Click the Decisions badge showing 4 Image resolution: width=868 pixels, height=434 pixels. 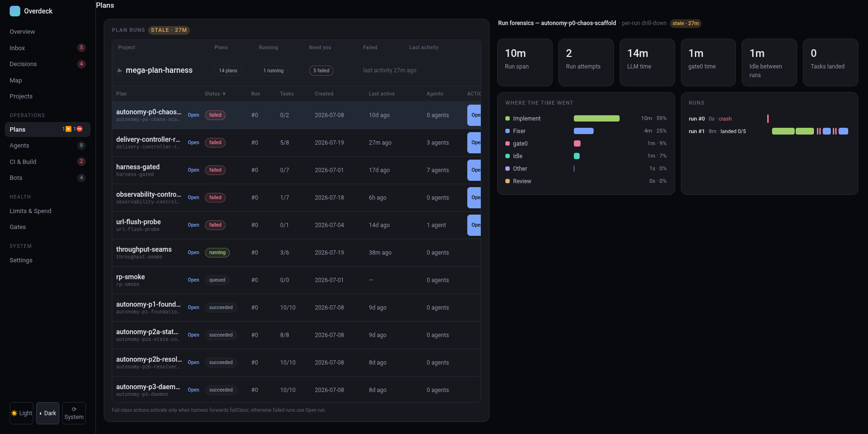(x=81, y=64)
